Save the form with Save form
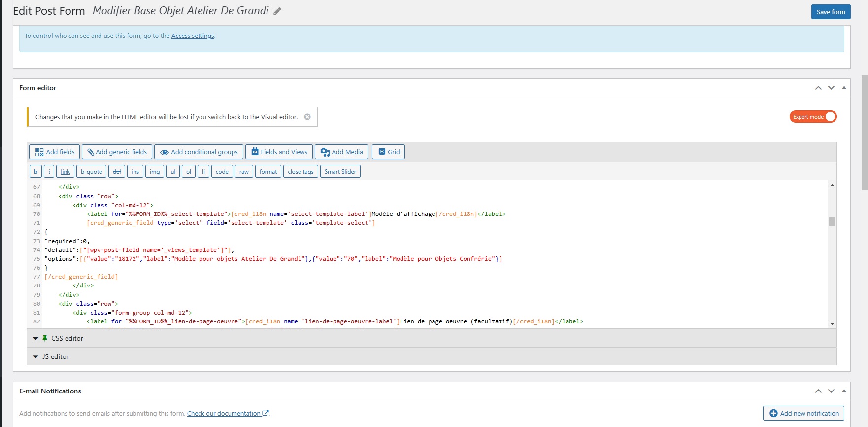The height and width of the screenshot is (427, 868). [x=831, y=12]
